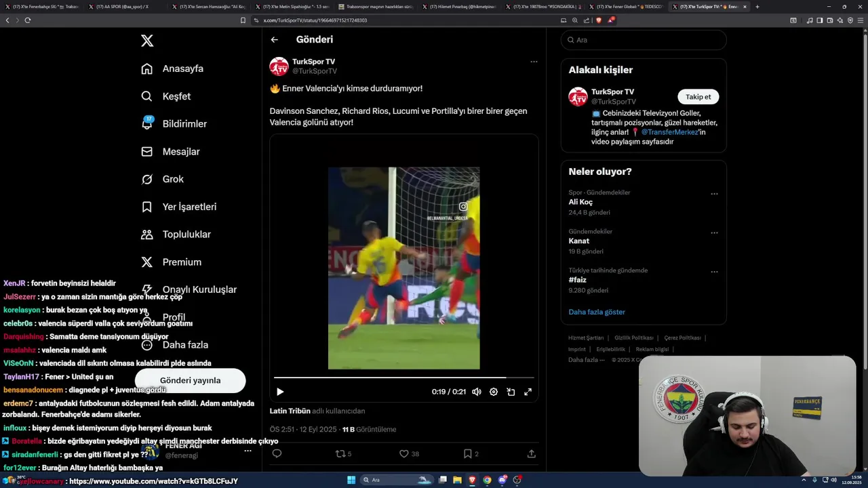The height and width of the screenshot is (488, 868).
Task: Open Brave Shields lion icon
Action: coord(599,20)
